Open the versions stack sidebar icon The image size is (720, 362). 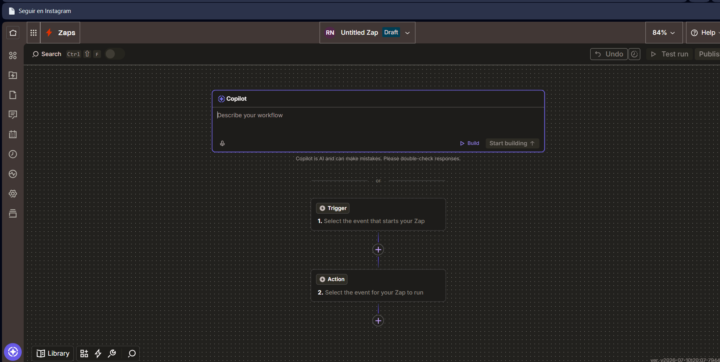coord(13,214)
